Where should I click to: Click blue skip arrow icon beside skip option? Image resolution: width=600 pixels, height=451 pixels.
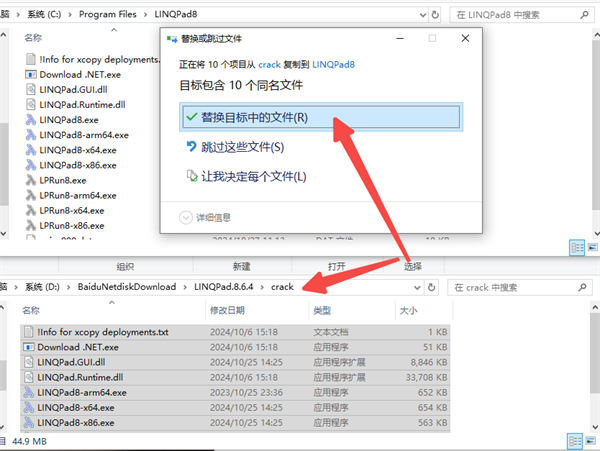click(x=191, y=146)
